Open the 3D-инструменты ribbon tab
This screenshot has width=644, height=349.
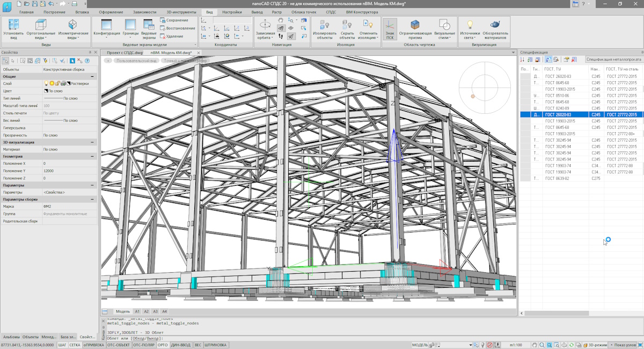[x=181, y=12]
